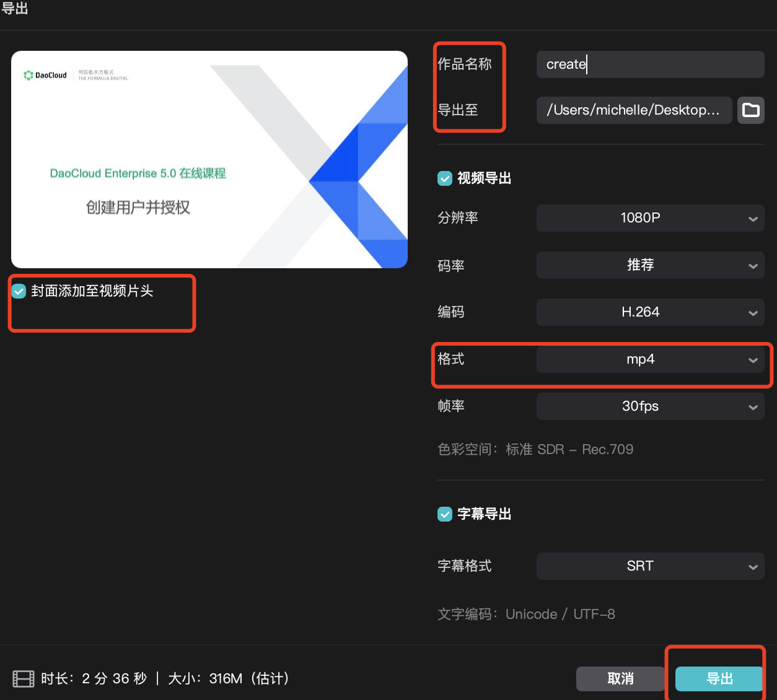Open the 分辨率 1080P dropdown
The height and width of the screenshot is (700, 777).
[649, 218]
